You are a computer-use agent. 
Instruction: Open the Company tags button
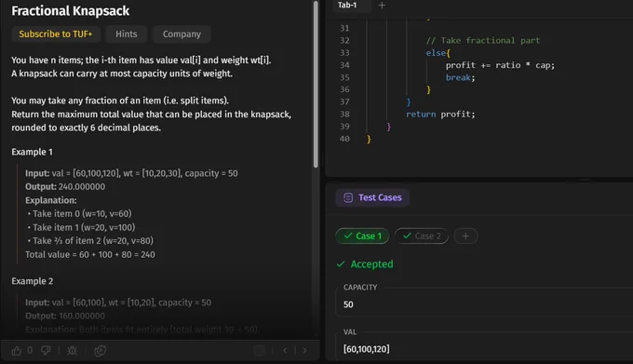tap(182, 34)
